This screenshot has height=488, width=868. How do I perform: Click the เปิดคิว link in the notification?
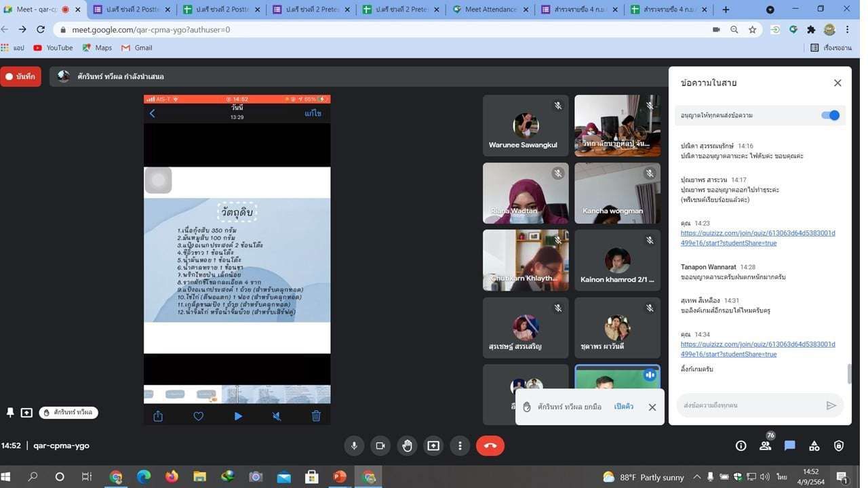(623, 407)
